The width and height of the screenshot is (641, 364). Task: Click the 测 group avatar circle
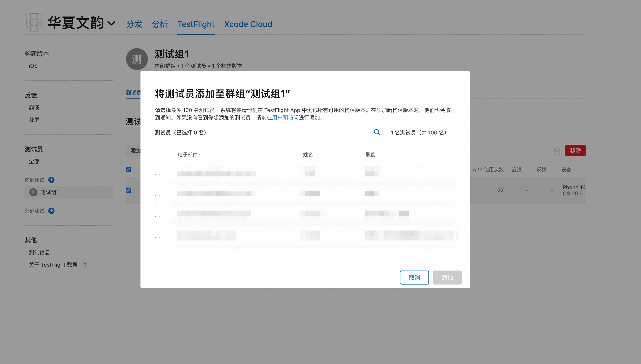pyautogui.click(x=137, y=59)
